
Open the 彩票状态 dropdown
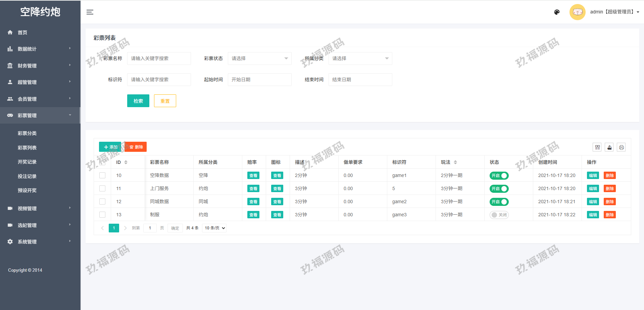coord(259,58)
